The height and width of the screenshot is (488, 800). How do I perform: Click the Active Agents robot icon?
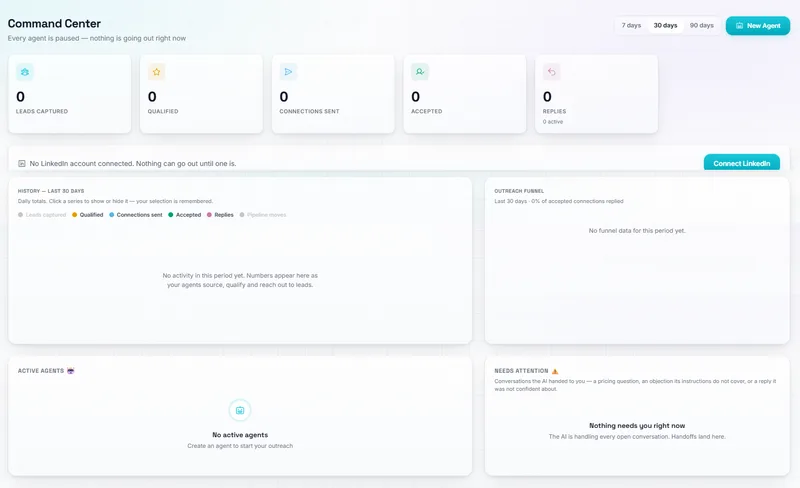[x=70, y=371]
